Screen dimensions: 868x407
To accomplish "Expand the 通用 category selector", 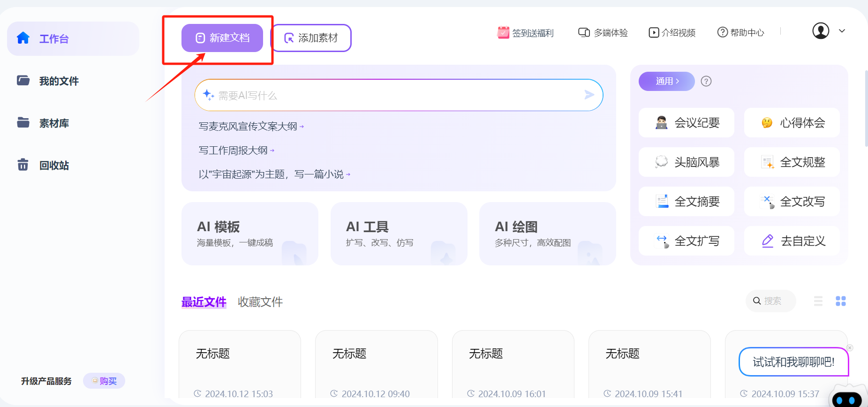I will pyautogui.click(x=666, y=82).
